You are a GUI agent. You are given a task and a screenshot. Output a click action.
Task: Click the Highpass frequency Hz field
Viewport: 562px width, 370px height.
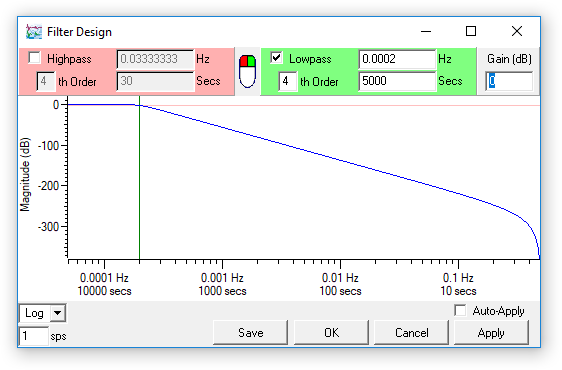(155, 59)
